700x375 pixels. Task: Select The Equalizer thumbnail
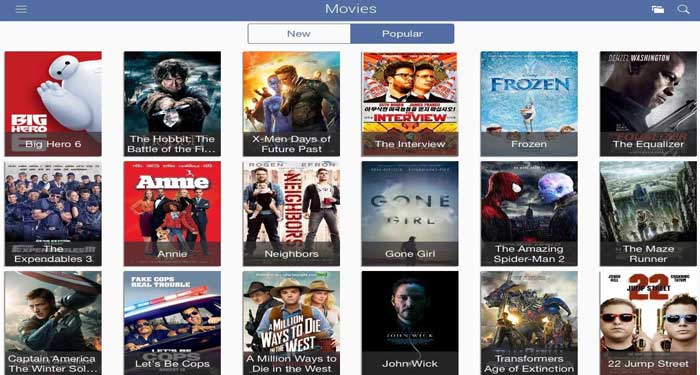[x=648, y=104]
